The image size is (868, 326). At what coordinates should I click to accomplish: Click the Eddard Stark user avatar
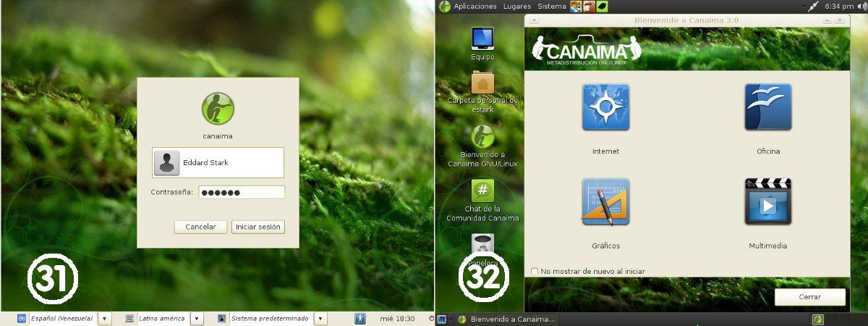point(167,163)
